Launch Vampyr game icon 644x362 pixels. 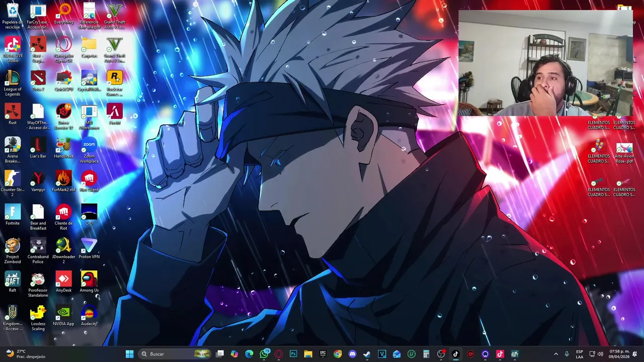click(x=38, y=182)
